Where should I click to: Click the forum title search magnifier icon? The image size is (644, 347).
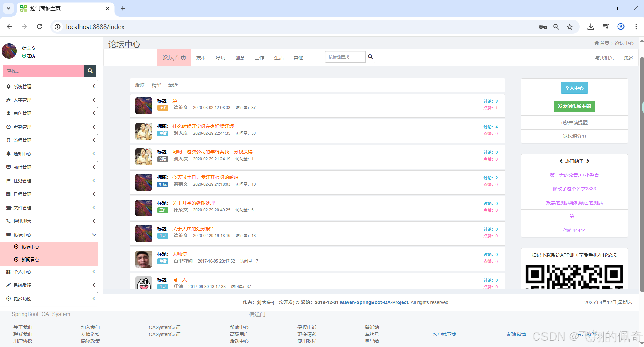point(370,57)
